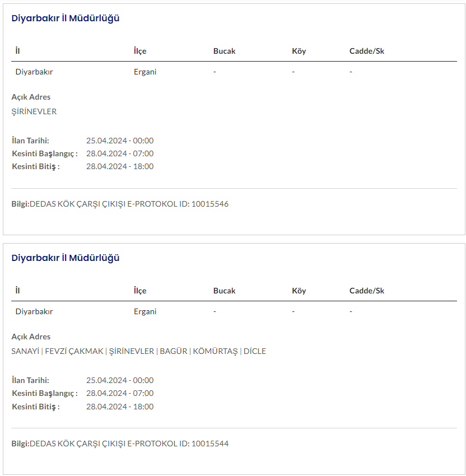The image size is (466, 476).
Task: Click the E-PROTOKOL ID 10015546 info line
Action: coord(120,204)
